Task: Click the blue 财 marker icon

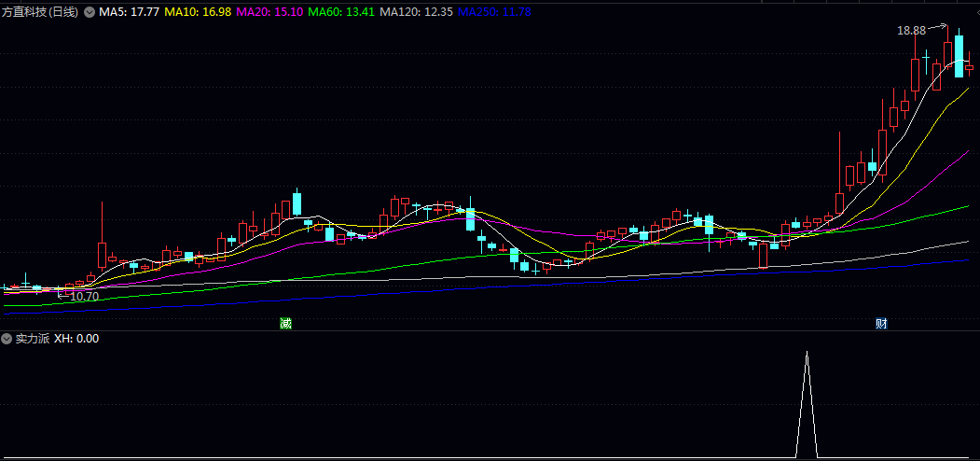Action: (881, 324)
